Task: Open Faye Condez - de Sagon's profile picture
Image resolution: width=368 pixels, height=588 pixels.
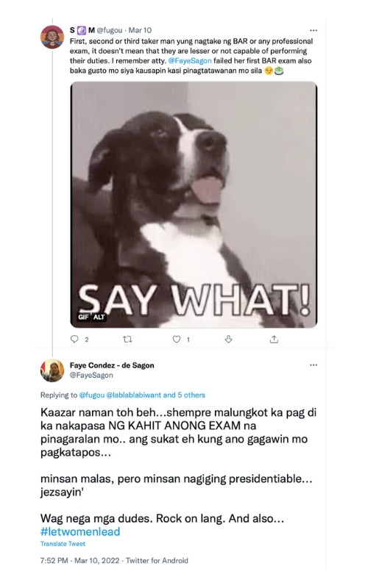Action: (x=52, y=370)
